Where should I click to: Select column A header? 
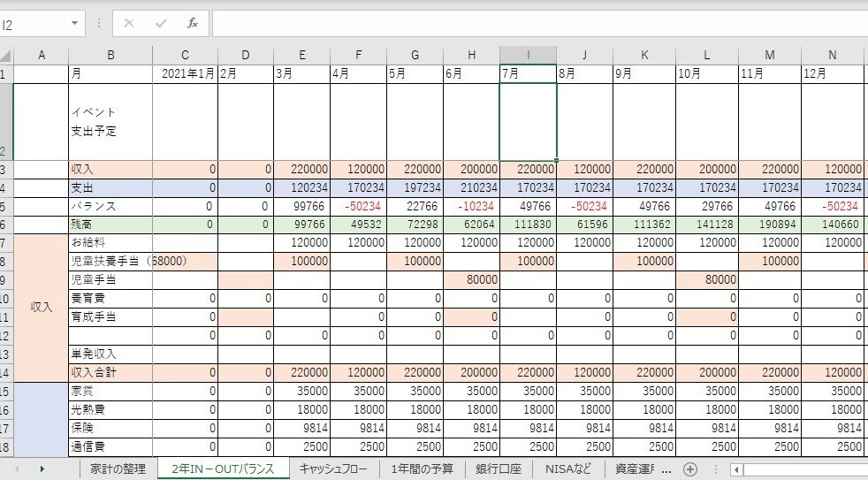click(41, 56)
